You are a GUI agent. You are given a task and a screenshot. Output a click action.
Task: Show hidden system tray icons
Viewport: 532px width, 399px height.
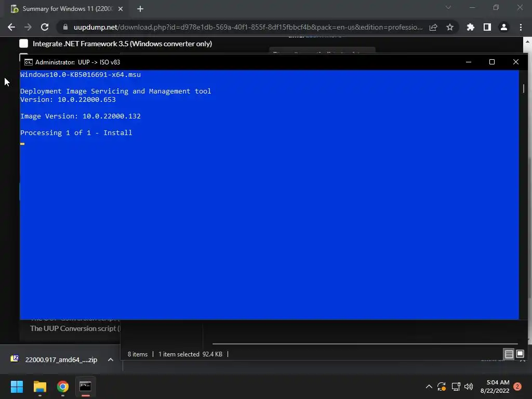429,387
